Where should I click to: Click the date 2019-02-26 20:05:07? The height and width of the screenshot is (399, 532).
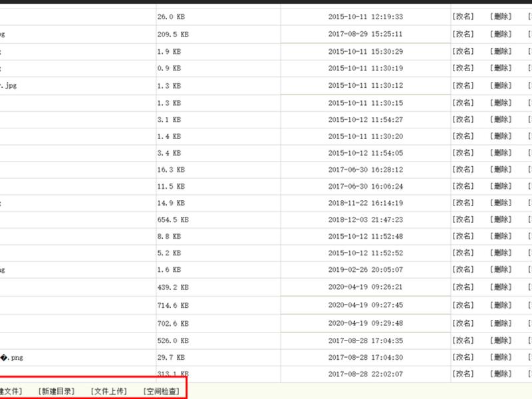point(365,270)
